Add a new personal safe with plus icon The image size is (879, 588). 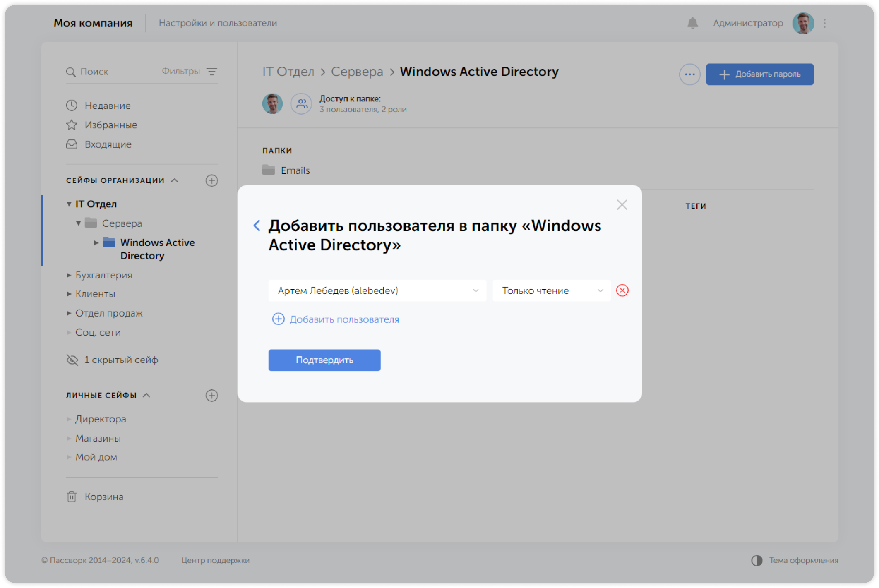[x=211, y=395]
